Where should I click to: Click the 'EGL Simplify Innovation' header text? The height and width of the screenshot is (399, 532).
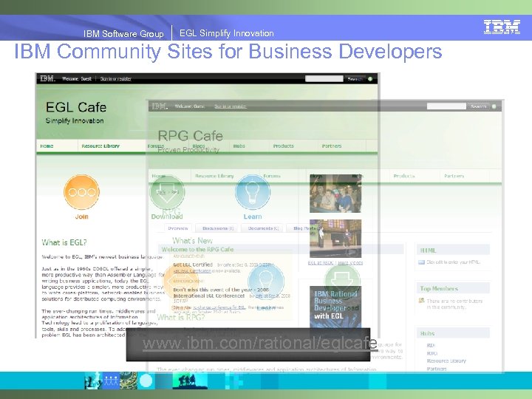pyautogui.click(x=226, y=33)
